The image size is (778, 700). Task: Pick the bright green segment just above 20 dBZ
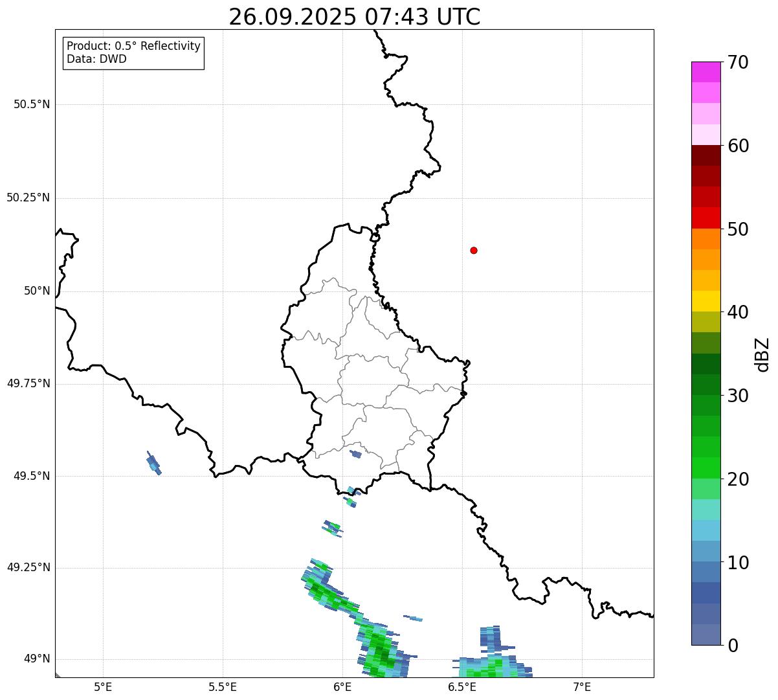tap(706, 468)
